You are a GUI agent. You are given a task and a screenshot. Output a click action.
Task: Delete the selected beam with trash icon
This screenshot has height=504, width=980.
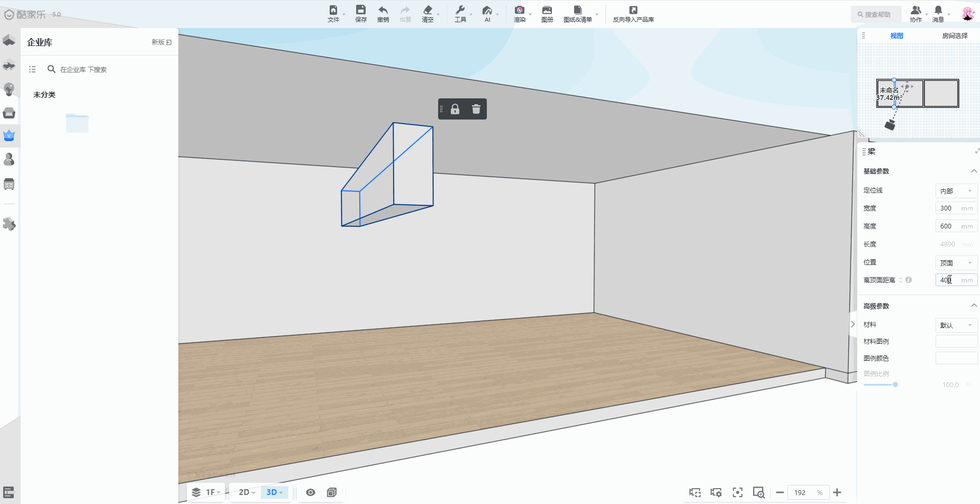[x=476, y=109]
